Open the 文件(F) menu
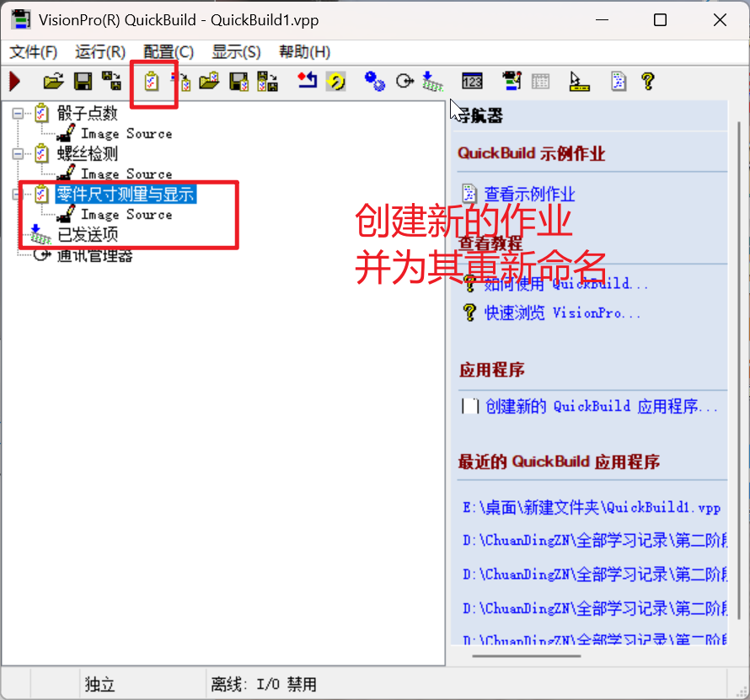This screenshot has height=700, width=750. 34,51
